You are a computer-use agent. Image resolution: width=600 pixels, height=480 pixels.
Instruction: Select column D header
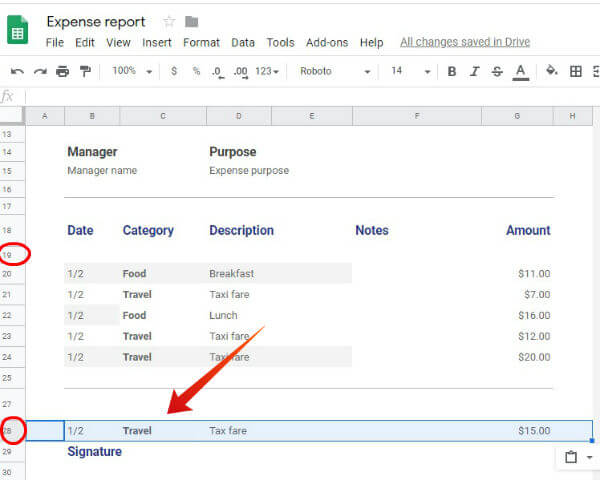tap(239, 116)
